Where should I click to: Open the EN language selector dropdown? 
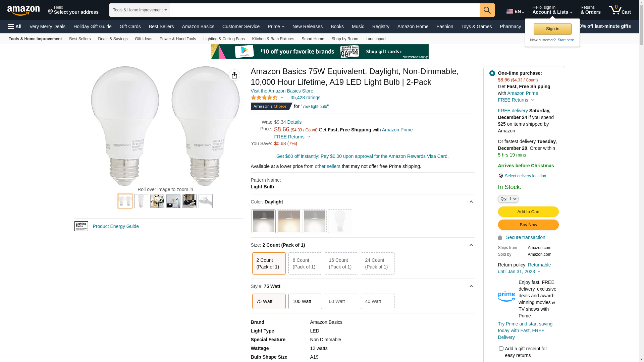point(515,11)
